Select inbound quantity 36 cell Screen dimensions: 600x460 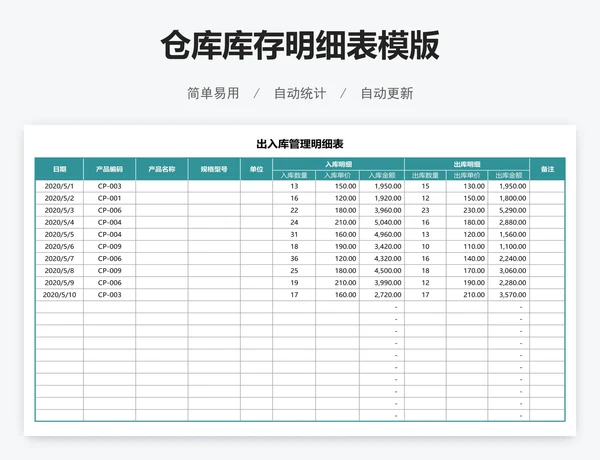point(294,259)
